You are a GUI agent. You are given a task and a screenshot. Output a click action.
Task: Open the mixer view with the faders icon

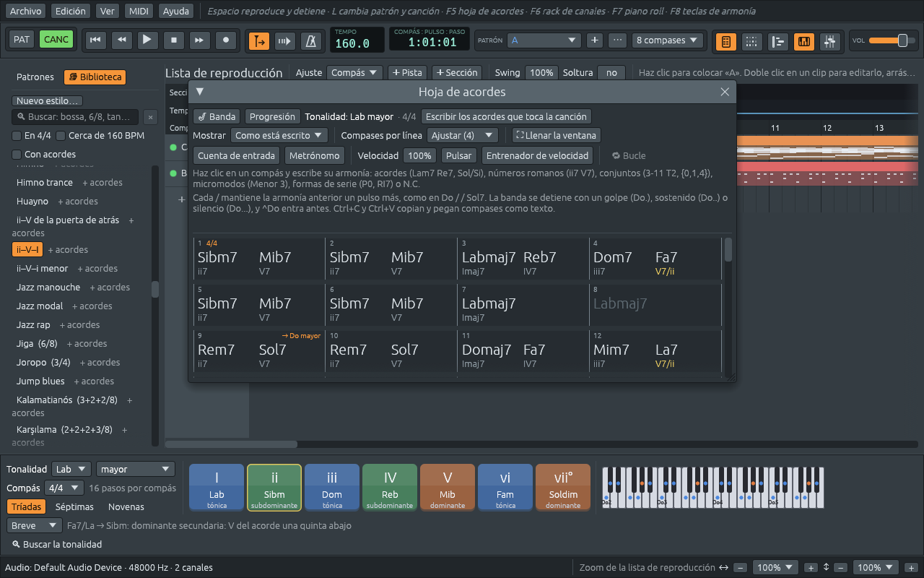(x=830, y=42)
